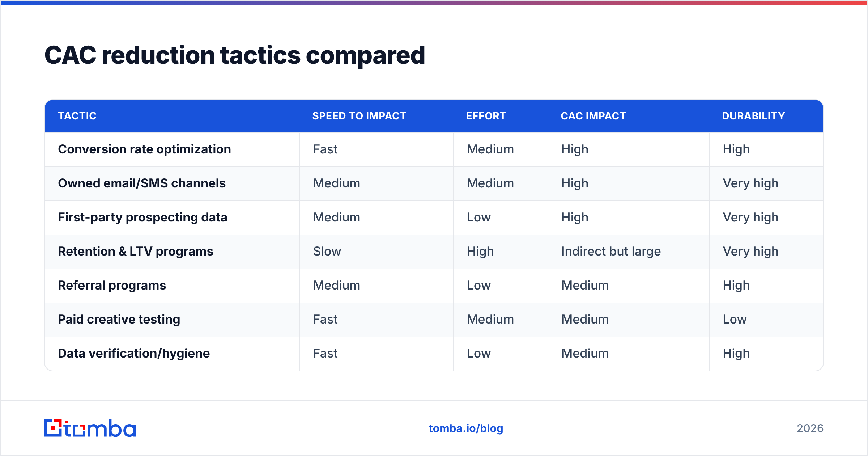
Task: Select Paid creative testing Low durability cell
Action: [735, 319]
